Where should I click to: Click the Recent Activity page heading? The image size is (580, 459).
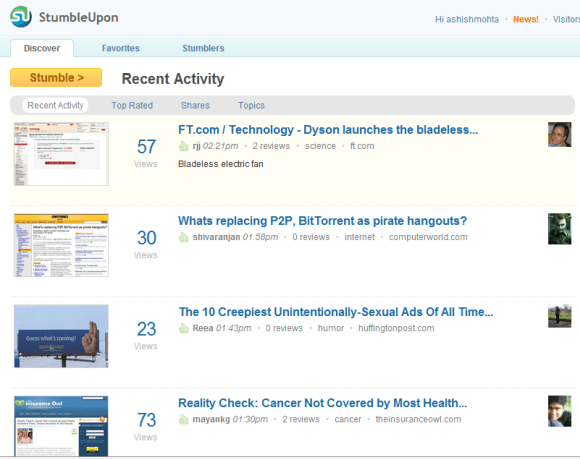click(x=173, y=79)
